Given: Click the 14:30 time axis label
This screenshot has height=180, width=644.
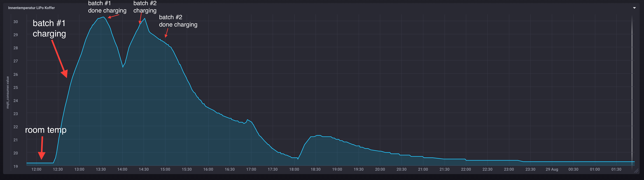Looking at the screenshot, I should tap(144, 169).
